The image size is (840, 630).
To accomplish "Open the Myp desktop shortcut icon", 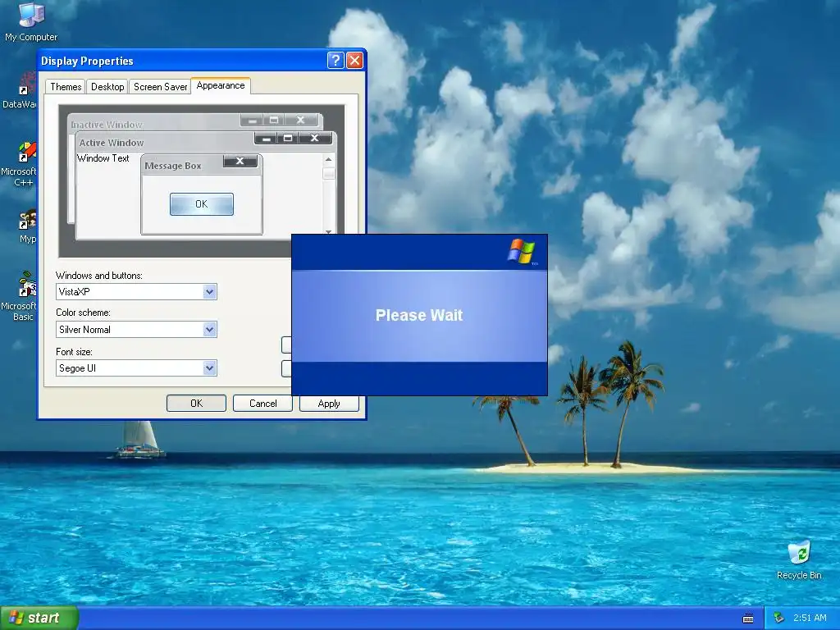I will pos(27,226).
